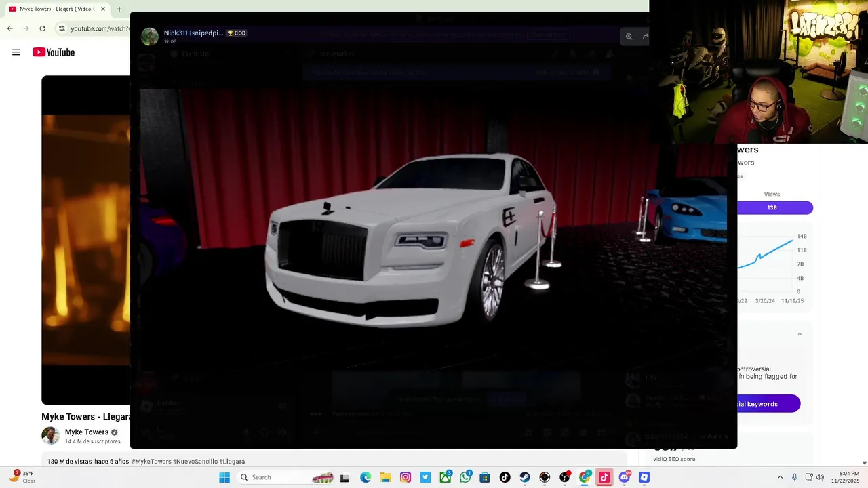Open the #MykeTowers hashtag link
Image resolution: width=868 pixels, height=488 pixels.
point(151,462)
